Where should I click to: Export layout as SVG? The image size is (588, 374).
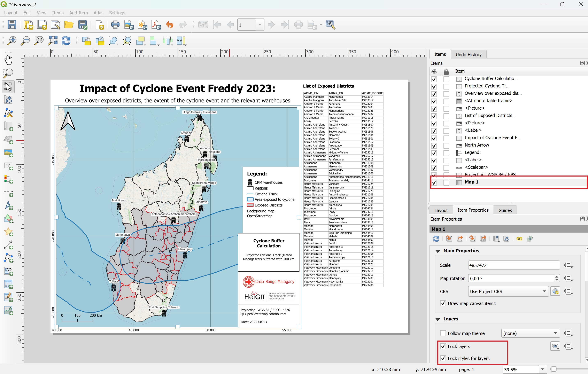[x=143, y=25]
